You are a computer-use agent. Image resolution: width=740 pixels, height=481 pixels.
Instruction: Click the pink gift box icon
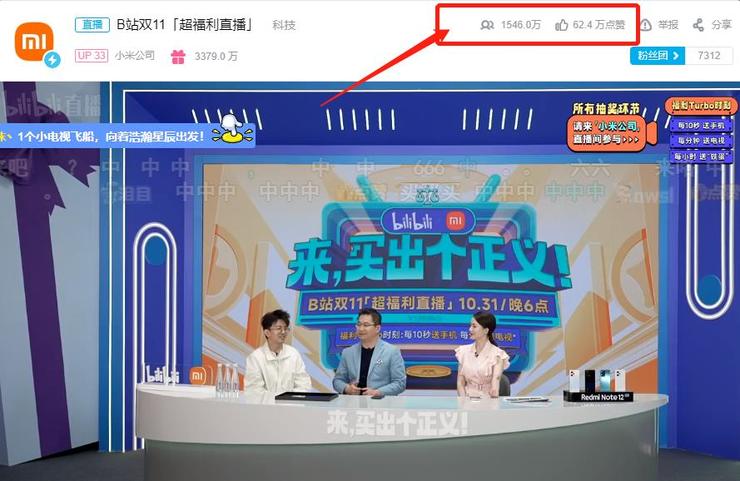click(178, 57)
